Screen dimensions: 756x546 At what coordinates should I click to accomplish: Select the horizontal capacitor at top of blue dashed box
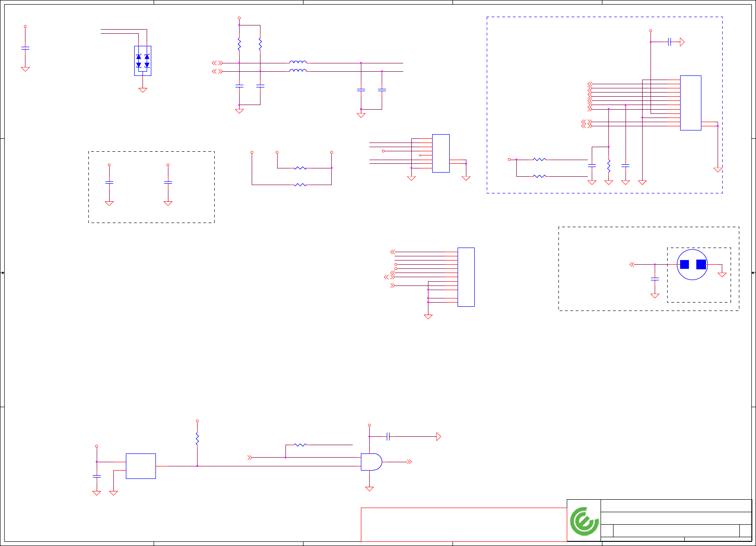pyautogui.click(x=669, y=42)
